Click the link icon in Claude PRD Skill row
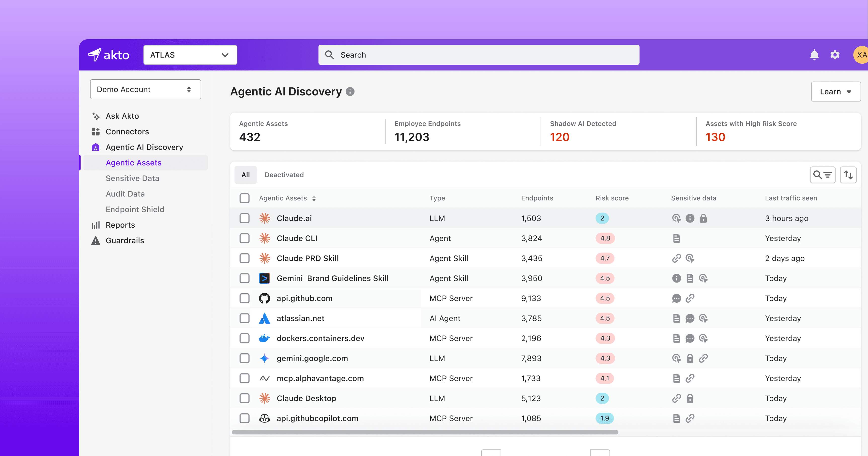Viewport: 868px width, 456px height. pos(677,258)
